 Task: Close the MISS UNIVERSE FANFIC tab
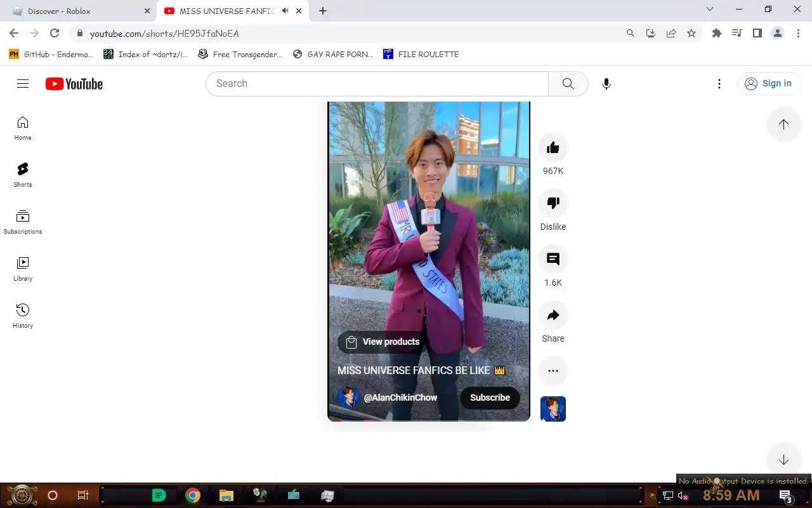(299, 11)
